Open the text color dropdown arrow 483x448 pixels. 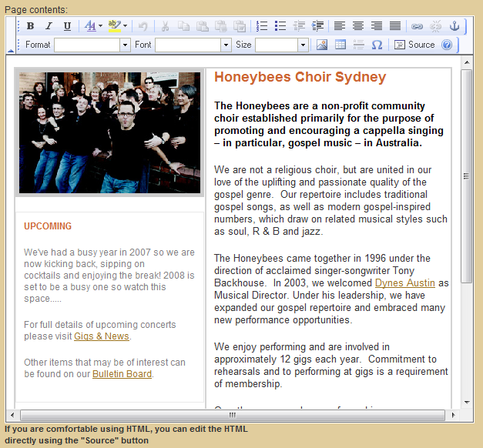pyautogui.click(x=100, y=26)
